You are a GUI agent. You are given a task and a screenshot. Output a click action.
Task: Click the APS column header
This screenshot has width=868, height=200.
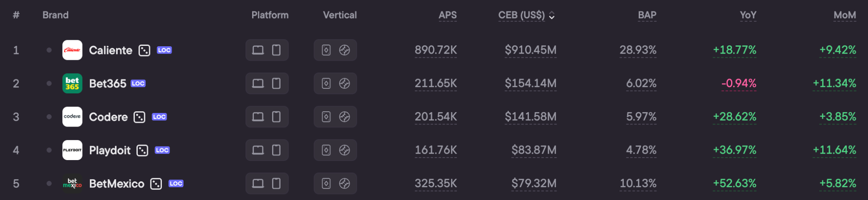[x=448, y=15]
